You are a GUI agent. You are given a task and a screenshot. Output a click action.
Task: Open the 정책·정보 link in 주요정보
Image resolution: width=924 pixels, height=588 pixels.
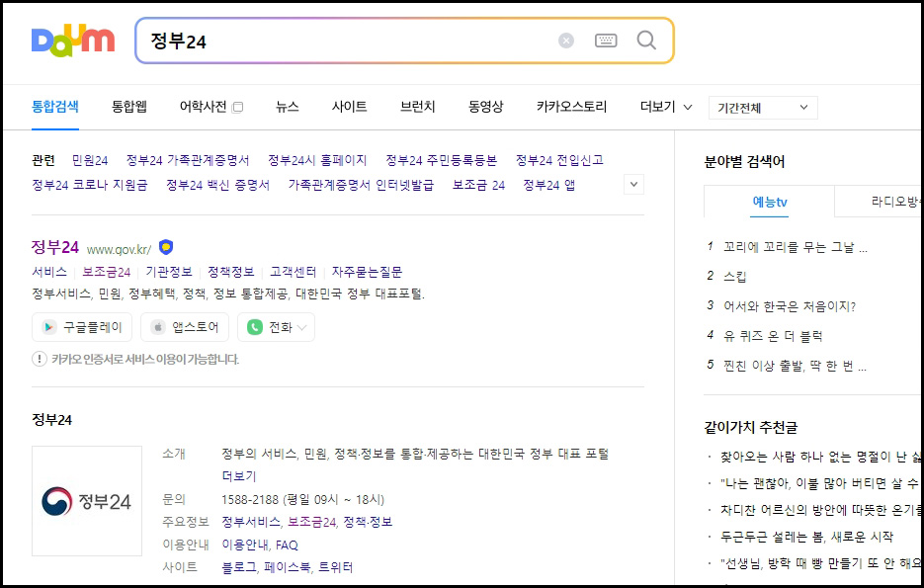[x=368, y=522]
